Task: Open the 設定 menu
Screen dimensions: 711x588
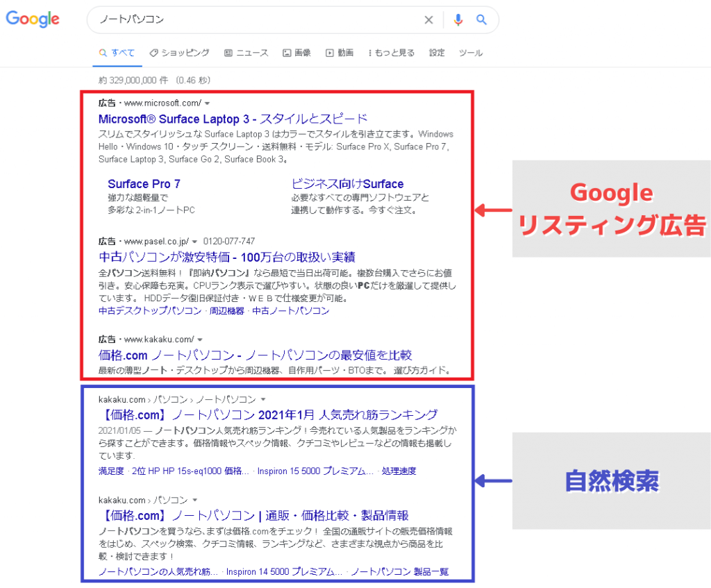Action: pos(437,53)
